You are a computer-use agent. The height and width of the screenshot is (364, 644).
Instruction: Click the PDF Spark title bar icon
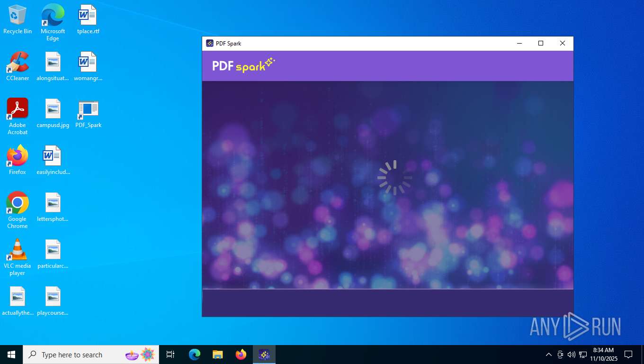point(210,43)
